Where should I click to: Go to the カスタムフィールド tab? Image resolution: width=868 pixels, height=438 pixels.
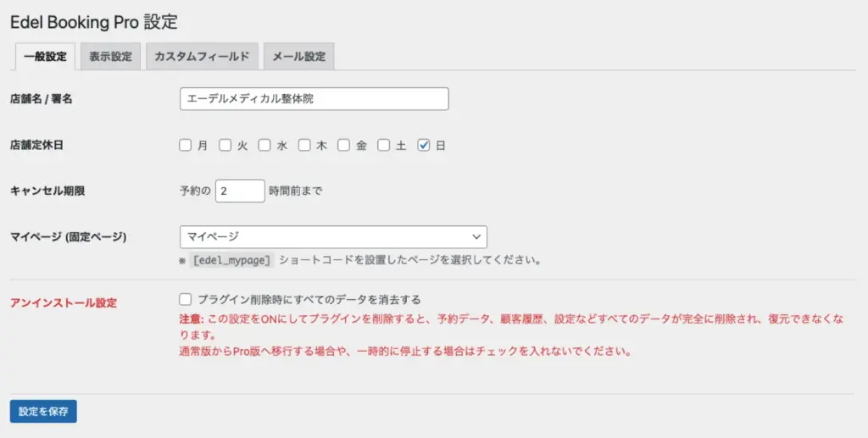tap(201, 57)
